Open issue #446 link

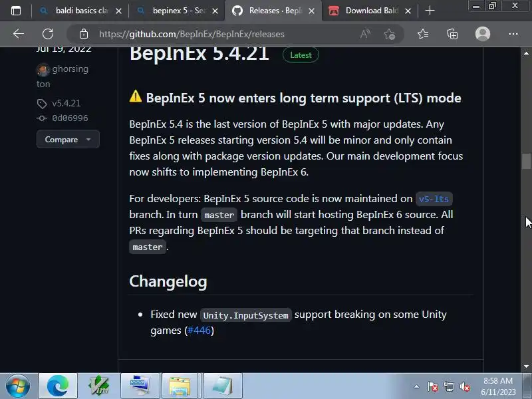coord(199,330)
